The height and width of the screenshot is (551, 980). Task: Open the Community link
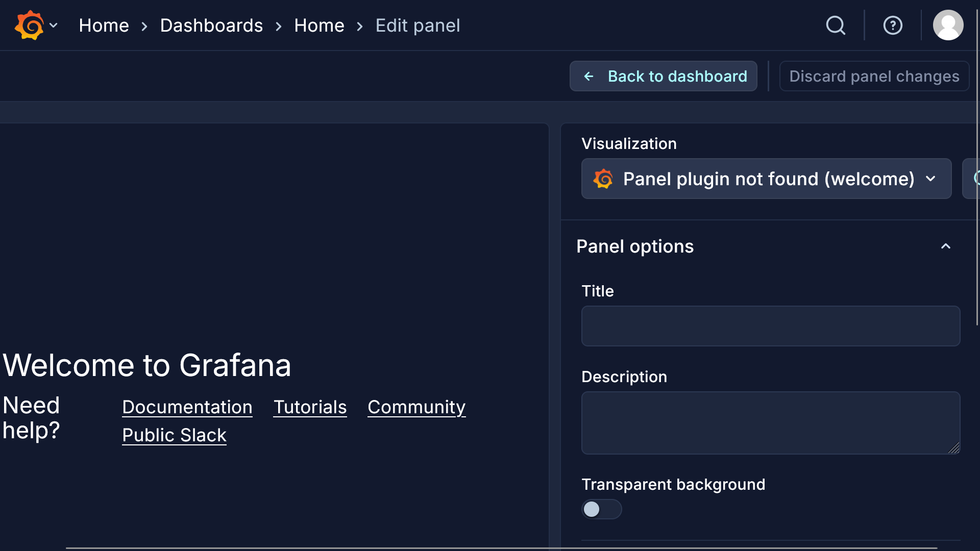pyautogui.click(x=416, y=407)
